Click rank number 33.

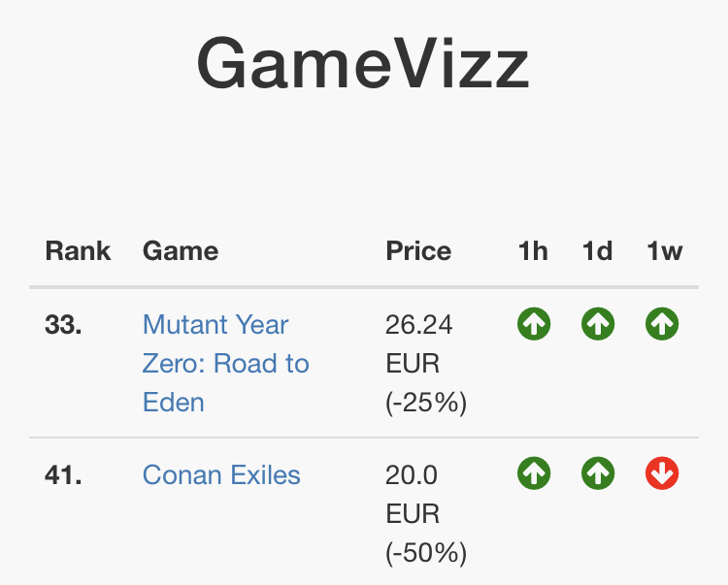(63, 324)
